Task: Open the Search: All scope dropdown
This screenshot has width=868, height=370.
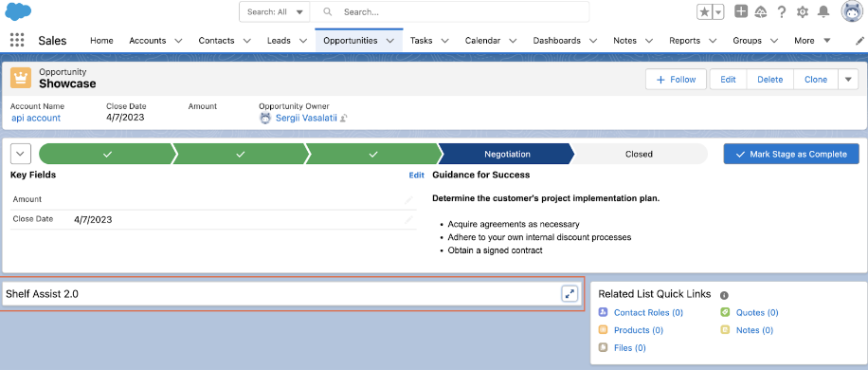Action: coord(275,11)
